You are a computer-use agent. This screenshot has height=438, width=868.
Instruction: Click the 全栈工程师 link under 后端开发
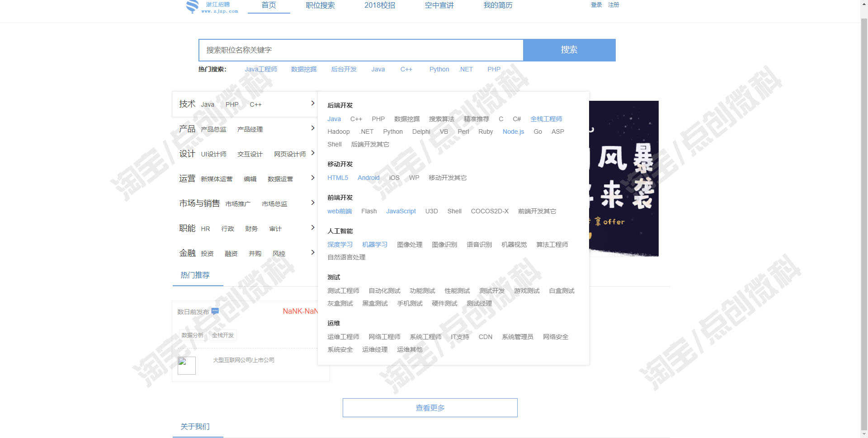546,119
